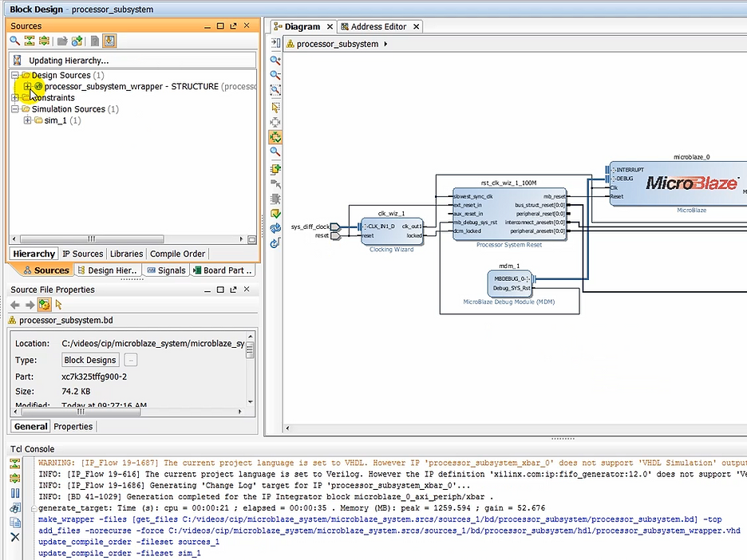Screen dimensions: 747x560
Task: Click the search magnifier in Sources toolbar
Action: coord(14,40)
